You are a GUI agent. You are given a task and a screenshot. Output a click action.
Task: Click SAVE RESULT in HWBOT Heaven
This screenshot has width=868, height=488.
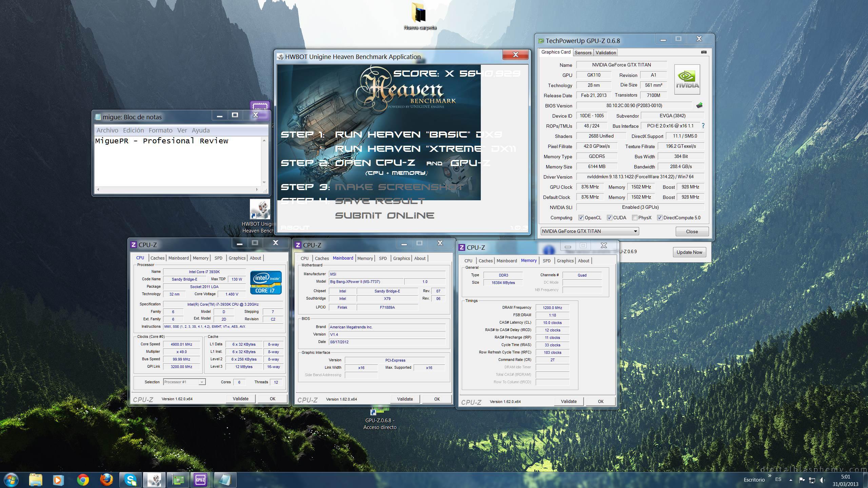[x=380, y=201]
